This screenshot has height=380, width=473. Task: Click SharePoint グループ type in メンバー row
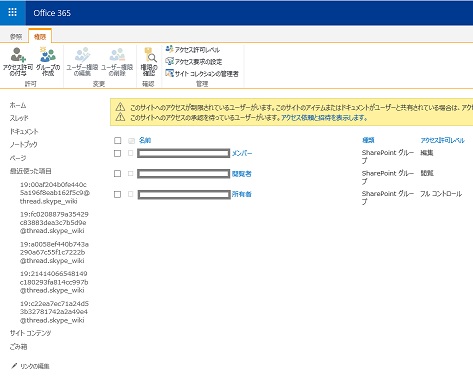[388, 157]
